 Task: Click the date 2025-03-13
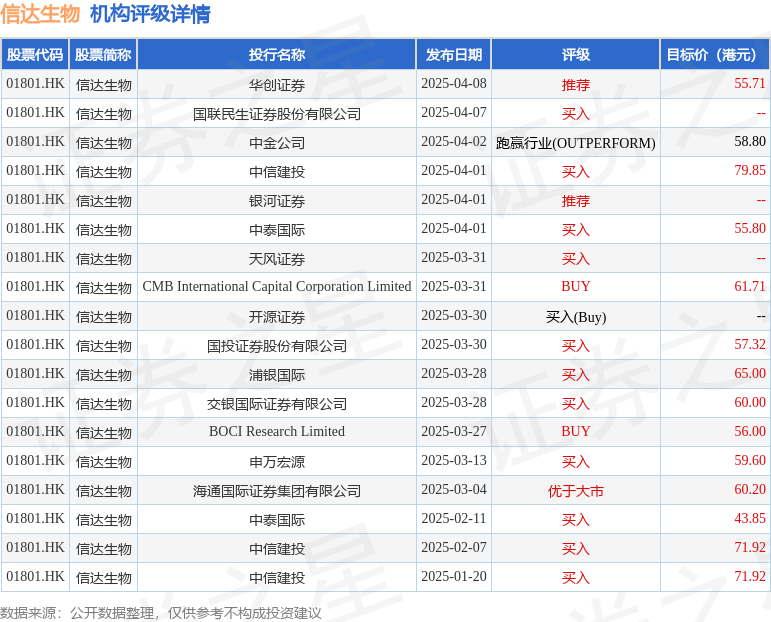click(454, 461)
